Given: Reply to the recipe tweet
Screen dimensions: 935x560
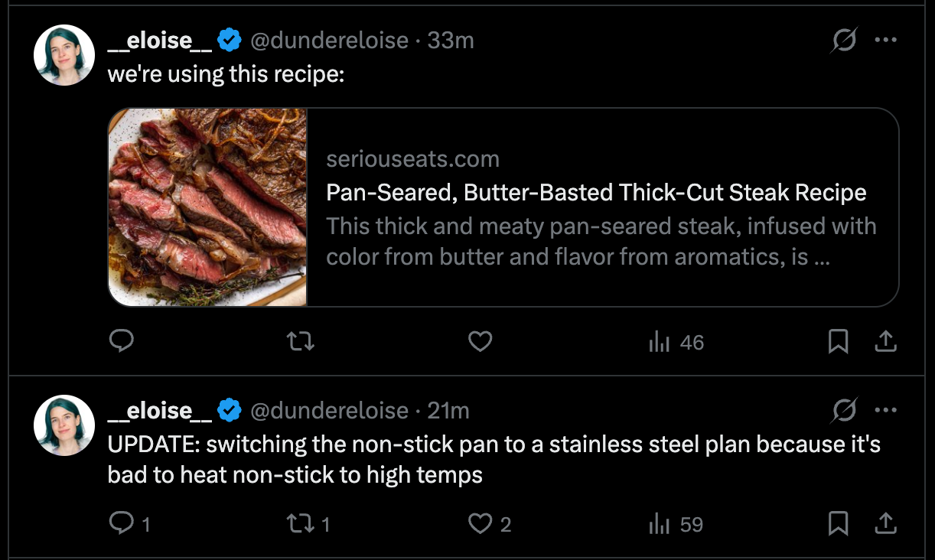Looking at the screenshot, I should 122,341.
